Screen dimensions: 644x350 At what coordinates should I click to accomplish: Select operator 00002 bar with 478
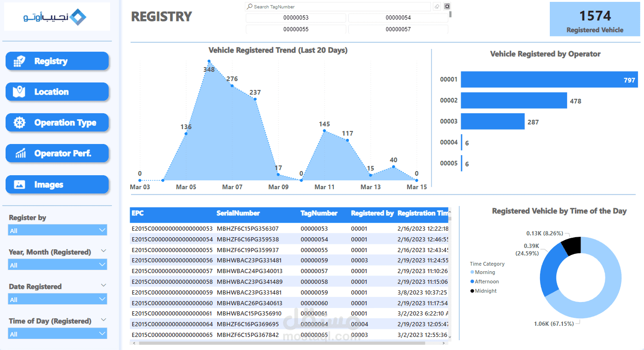click(x=514, y=101)
